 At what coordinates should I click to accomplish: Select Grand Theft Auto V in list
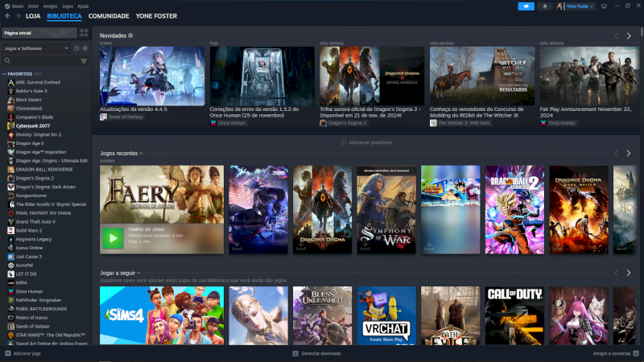35,222
